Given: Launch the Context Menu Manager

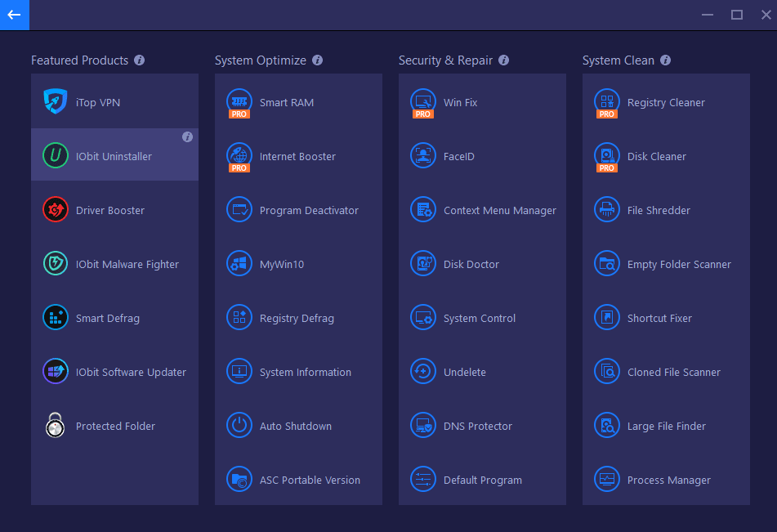Looking at the screenshot, I should coord(499,210).
